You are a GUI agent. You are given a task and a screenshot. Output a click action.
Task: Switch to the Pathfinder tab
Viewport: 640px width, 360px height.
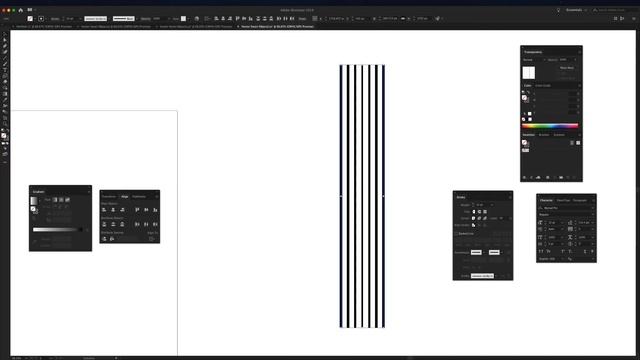(139, 196)
